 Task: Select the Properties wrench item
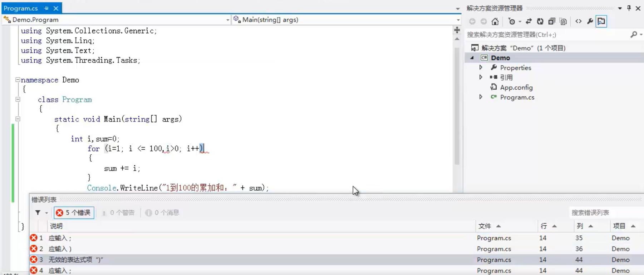[515, 67]
